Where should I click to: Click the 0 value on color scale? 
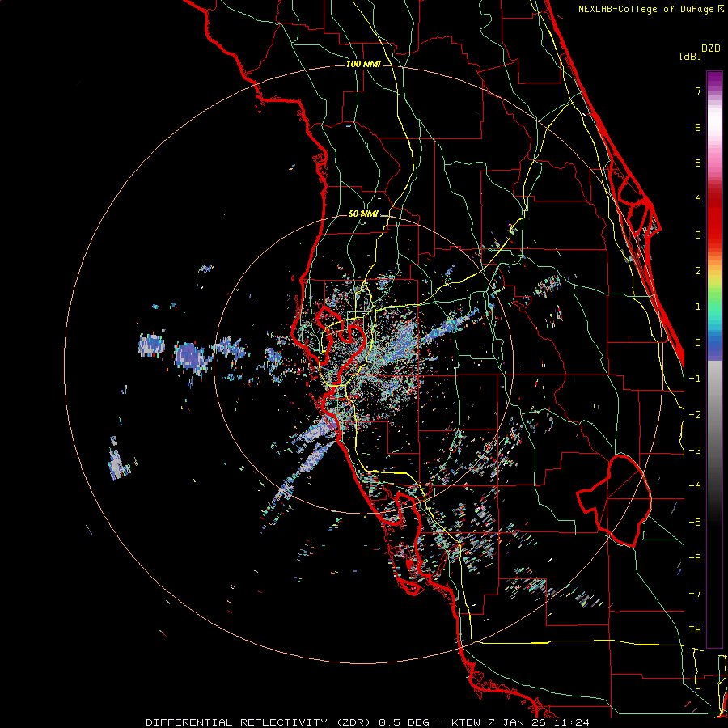click(x=698, y=343)
